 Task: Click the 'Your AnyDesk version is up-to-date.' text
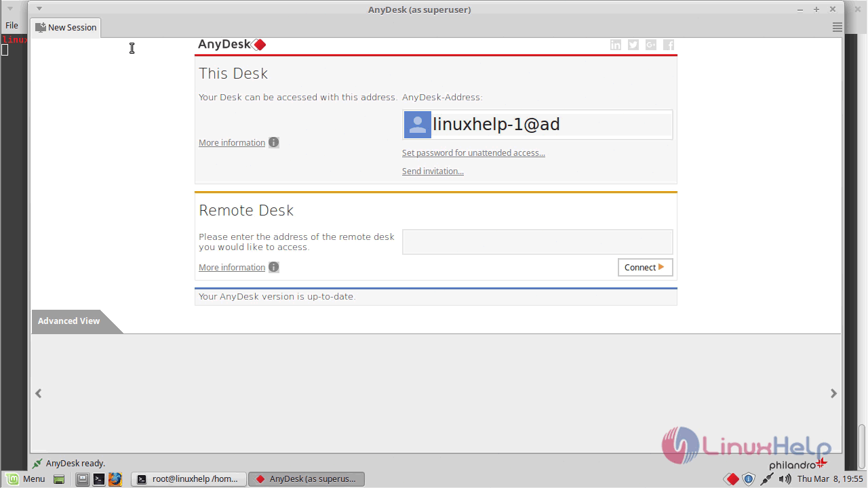click(x=277, y=296)
